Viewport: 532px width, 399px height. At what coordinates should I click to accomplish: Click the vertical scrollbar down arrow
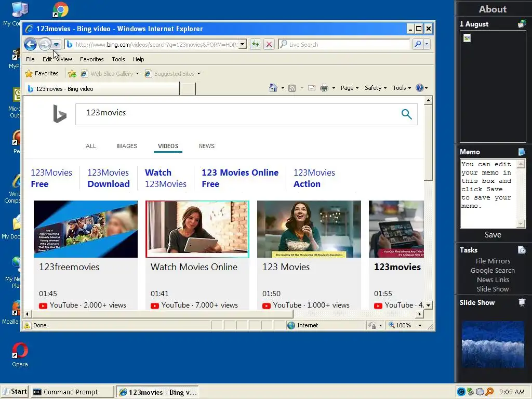428,305
